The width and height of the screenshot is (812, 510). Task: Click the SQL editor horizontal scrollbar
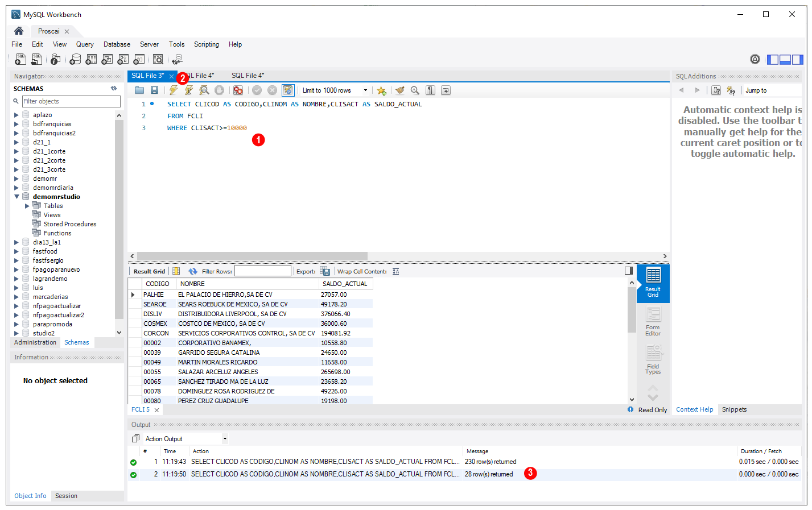point(252,256)
